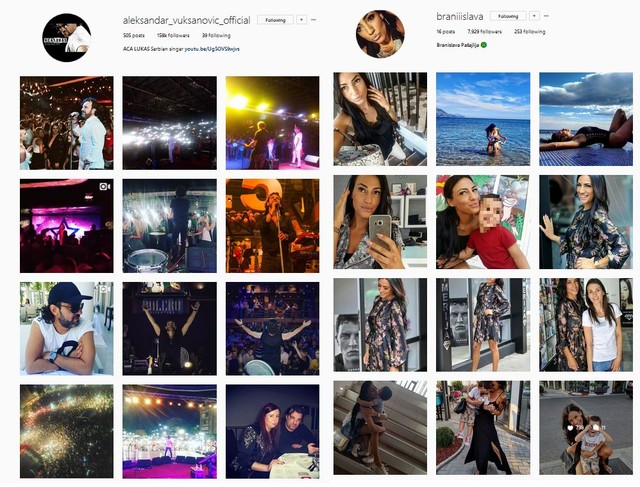This screenshot has height=487, width=640.
Task: Click the green verified badge by Branislava
Action: click(484, 45)
